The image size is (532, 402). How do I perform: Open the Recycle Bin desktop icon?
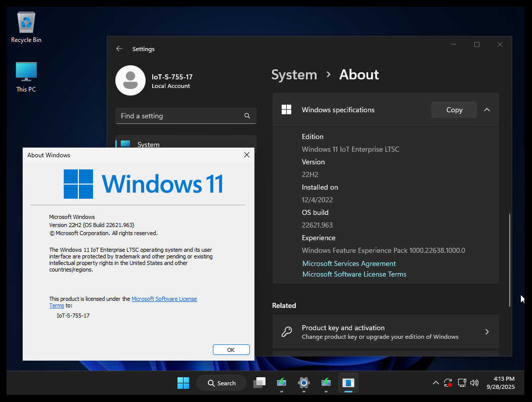(26, 27)
